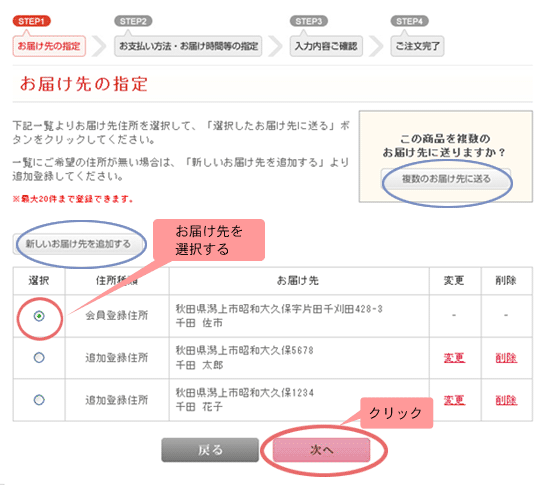The image size is (550, 485).
Task: Open お支払い方法・お届け時間等の指定 step tab
Action: [x=188, y=46]
